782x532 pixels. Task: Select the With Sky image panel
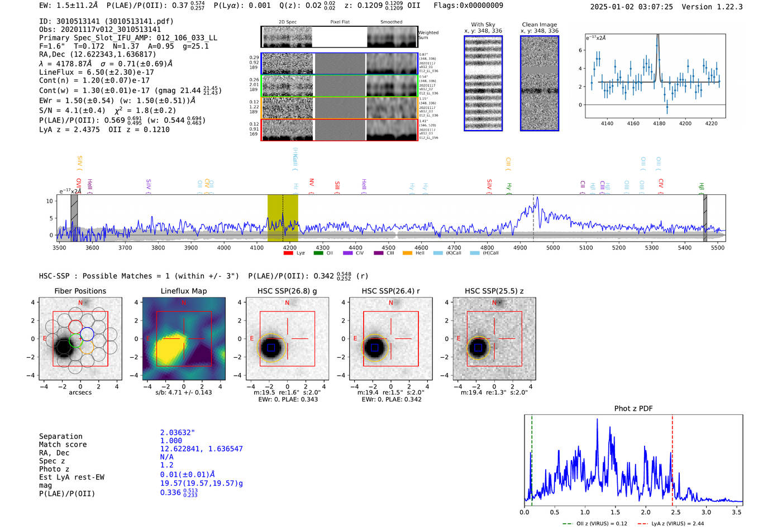483,83
